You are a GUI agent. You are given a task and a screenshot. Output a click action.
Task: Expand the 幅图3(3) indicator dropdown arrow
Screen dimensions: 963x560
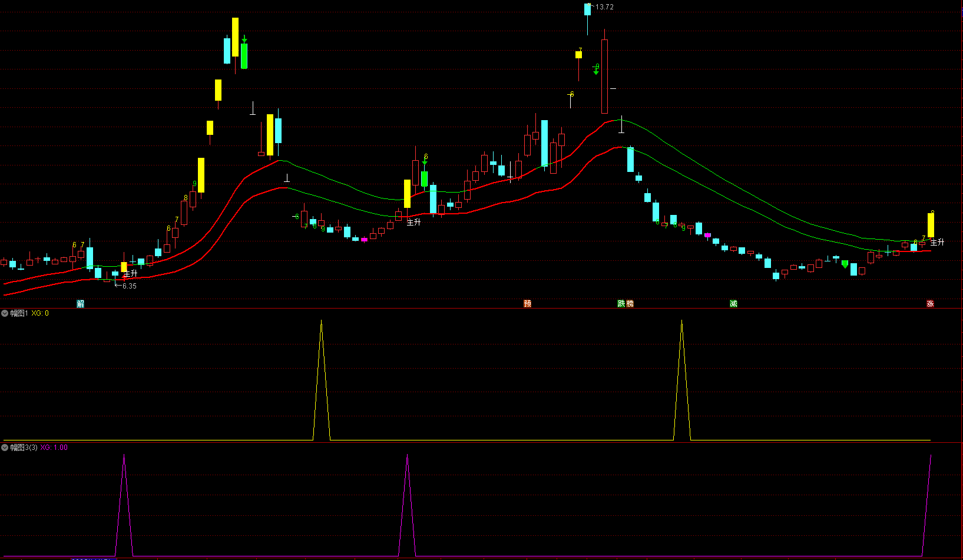click(x=5, y=448)
